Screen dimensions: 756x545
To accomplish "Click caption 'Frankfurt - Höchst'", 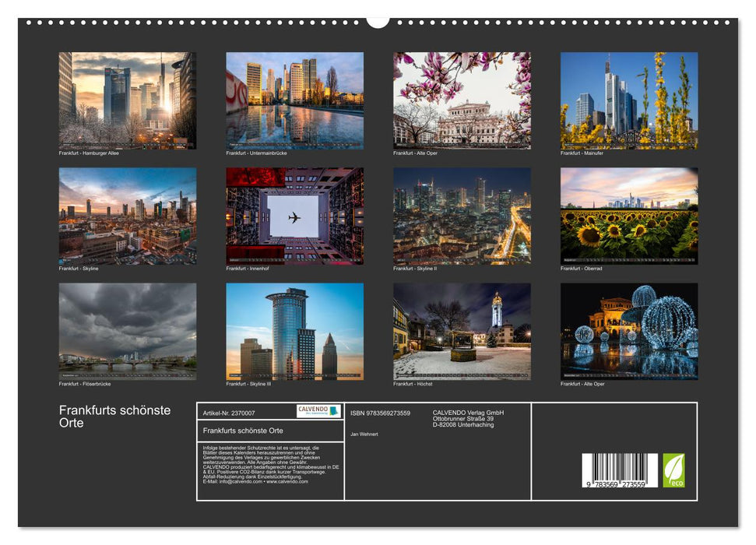I will click(x=413, y=384).
